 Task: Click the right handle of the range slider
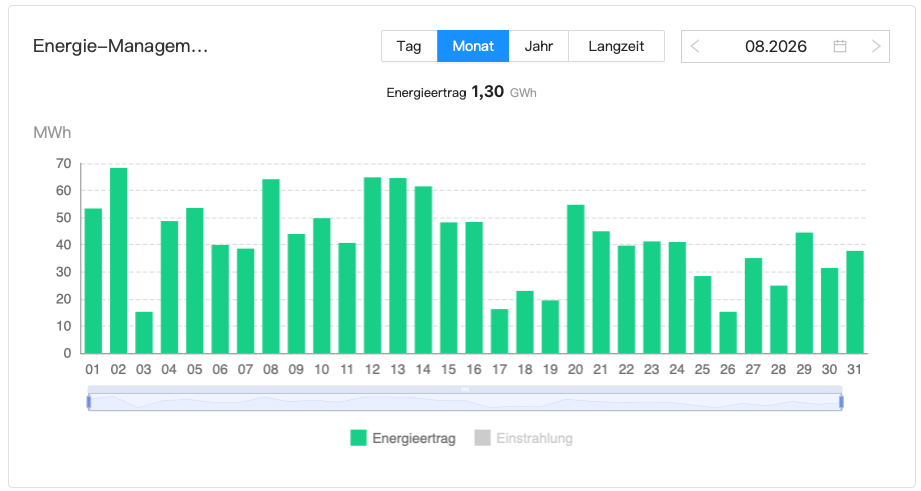[x=842, y=402]
